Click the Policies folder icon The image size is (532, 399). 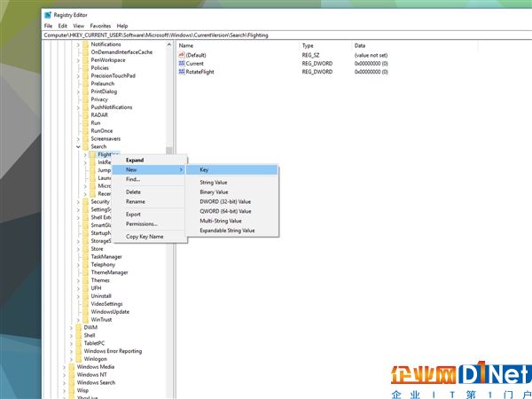click(85, 68)
